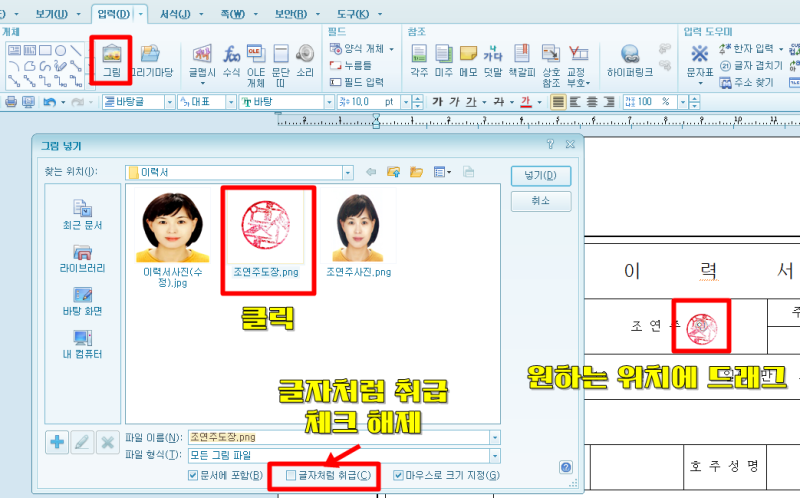Viewport: 800px width, 498px height.
Task: Open the 보기 menu
Action: tap(52, 14)
